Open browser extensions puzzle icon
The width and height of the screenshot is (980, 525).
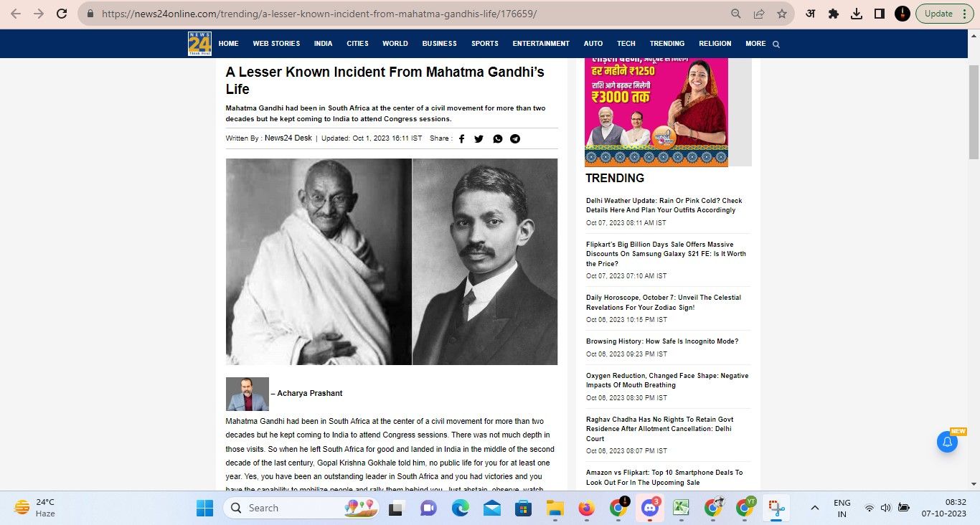tap(833, 14)
